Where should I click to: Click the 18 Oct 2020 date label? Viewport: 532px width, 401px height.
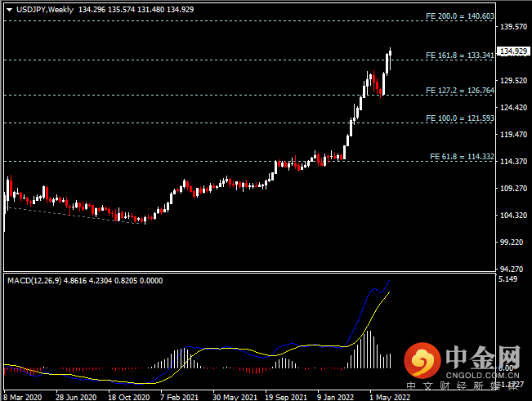[x=128, y=397]
